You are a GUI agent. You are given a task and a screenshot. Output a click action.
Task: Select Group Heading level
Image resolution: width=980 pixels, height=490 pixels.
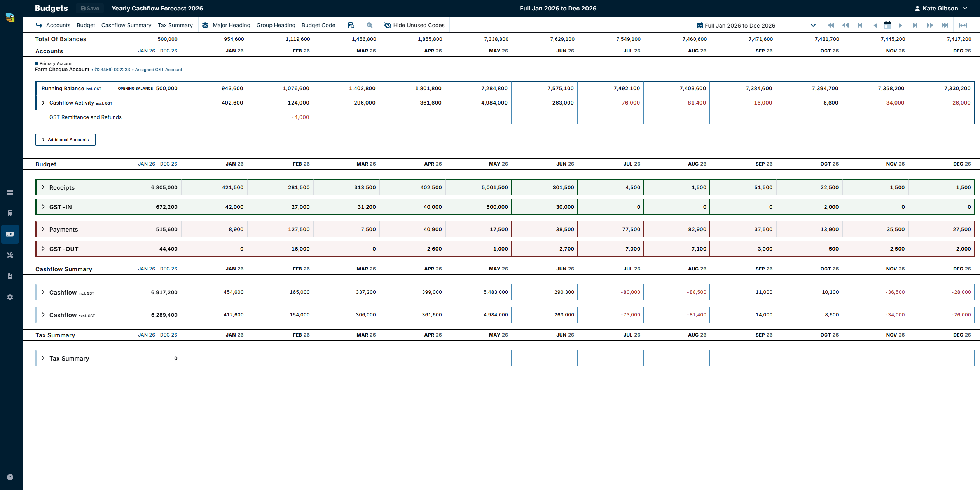pyautogui.click(x=276, y=25)
